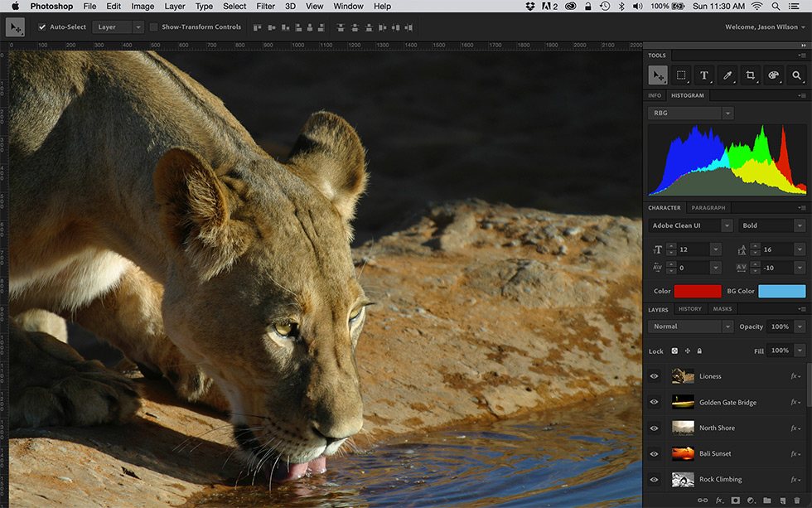
Task: Delete layer using the trash icon
Action: (796, 501)
